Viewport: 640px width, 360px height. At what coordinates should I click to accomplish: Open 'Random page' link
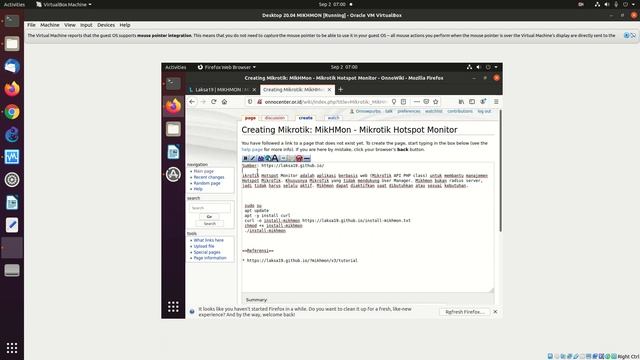click(207, 183)
